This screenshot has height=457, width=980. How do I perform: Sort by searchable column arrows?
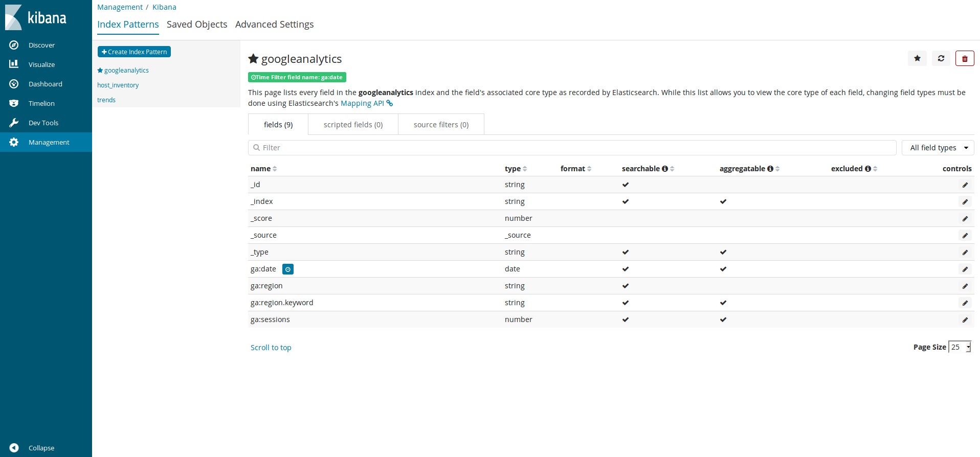coord(672,169)
